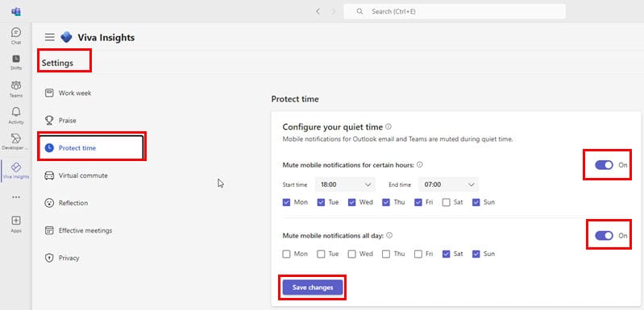Show info for mute all day option
This screenshot has width=644, height=310.
pyautogui.click(x=389, y=235)
